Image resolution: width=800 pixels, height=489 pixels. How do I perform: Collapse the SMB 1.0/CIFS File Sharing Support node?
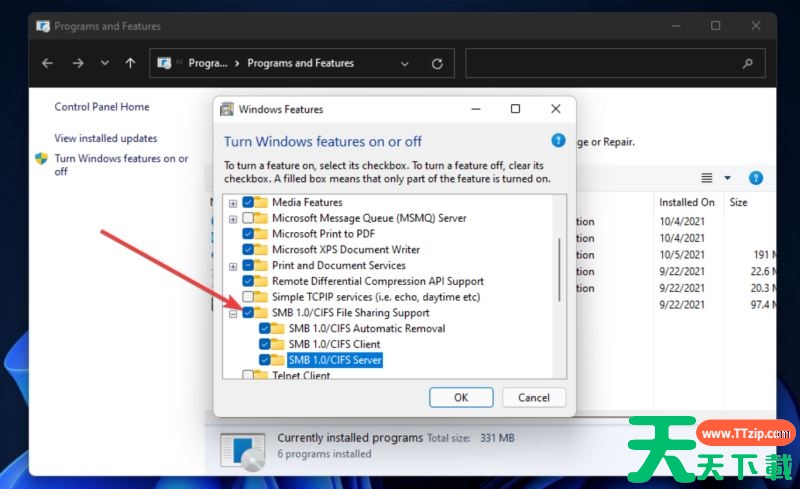(233, 314)
